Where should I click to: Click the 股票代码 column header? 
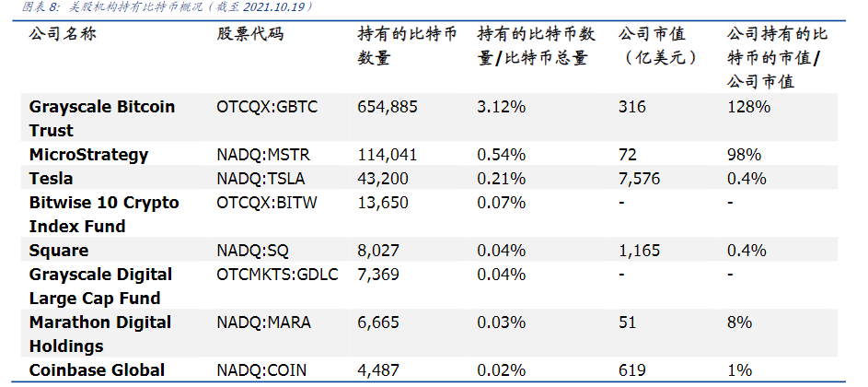(250, 34)
